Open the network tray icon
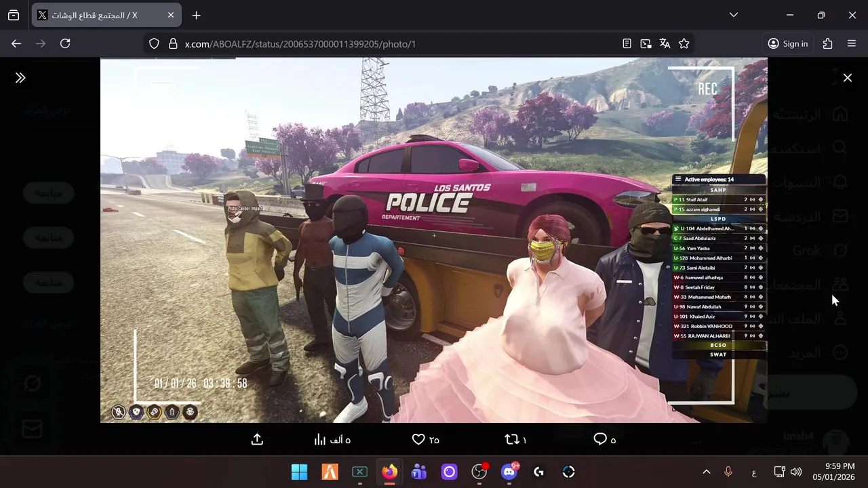 coord(780,472)
